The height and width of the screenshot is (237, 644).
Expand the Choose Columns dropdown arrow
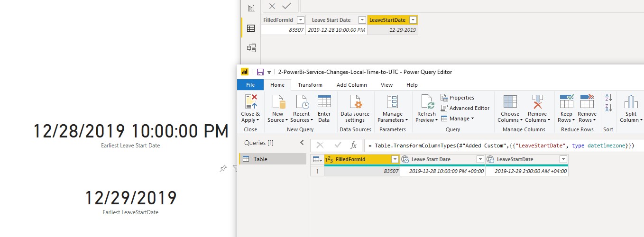[521, 120]
